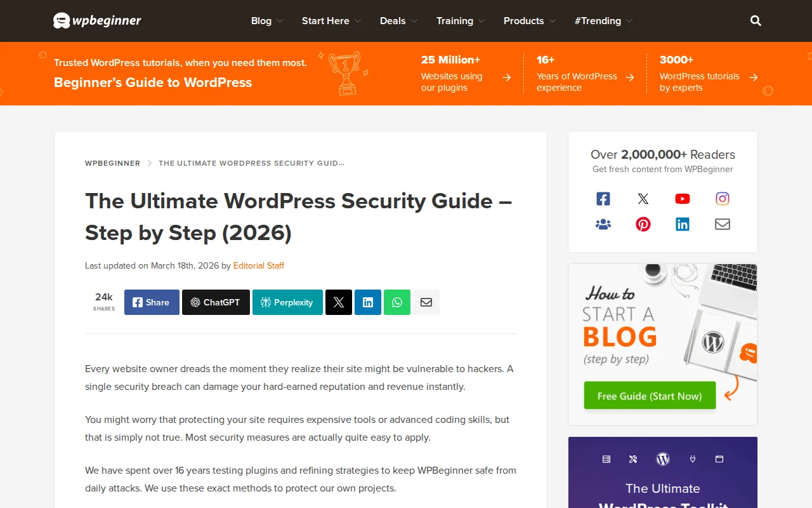Click the X social icon in the sidebar

click(643, 198)
